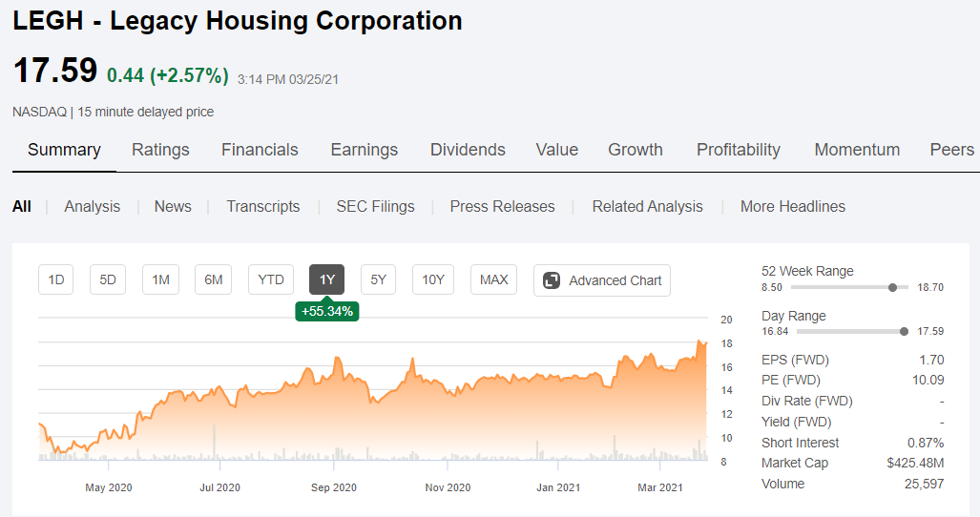
Task: Open the Momentum tab
Action: 857,150
